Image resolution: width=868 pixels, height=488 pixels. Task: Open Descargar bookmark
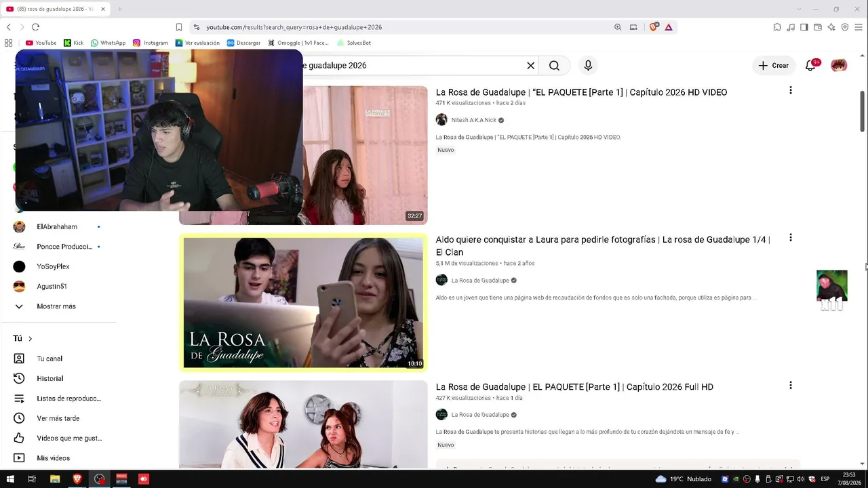(243, 43)
